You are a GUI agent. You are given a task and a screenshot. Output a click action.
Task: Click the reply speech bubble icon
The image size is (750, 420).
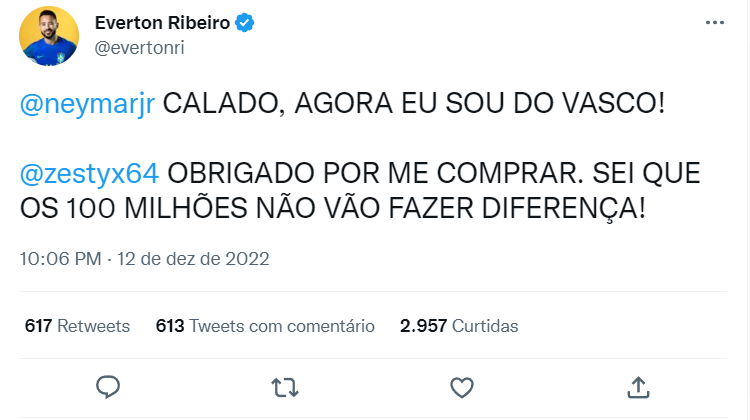(109, 386)
